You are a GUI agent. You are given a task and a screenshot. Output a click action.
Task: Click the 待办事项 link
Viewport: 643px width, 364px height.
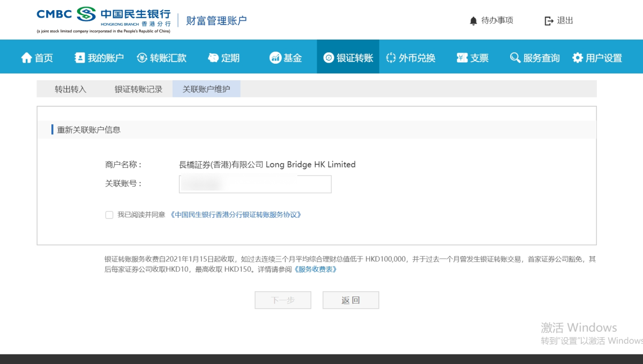coord(497,21)
